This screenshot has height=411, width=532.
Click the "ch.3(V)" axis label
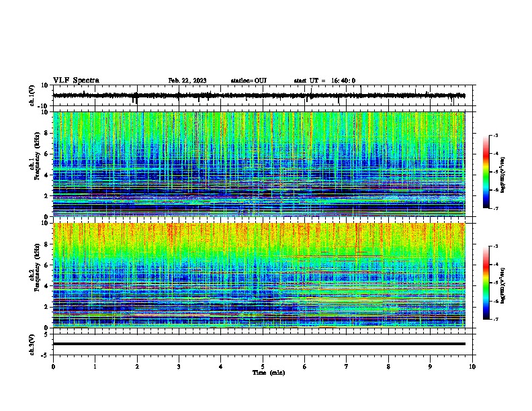point(32,345)
